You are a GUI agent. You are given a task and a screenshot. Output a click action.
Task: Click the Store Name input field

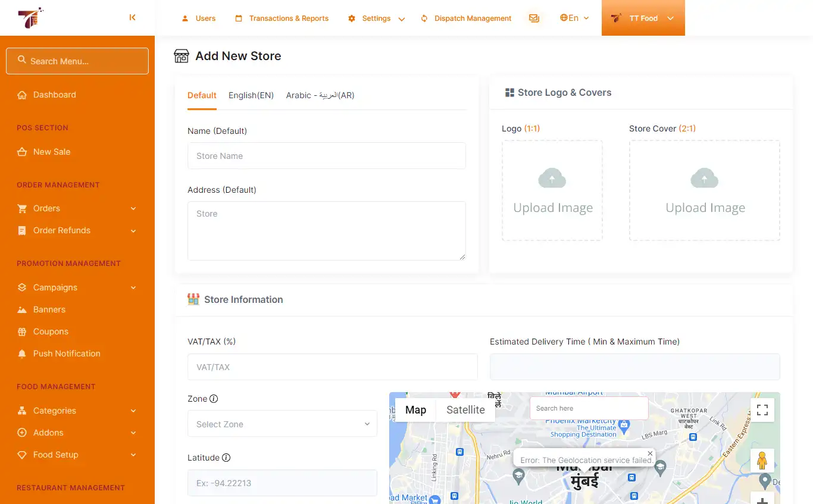pyautogui.click(x=326, y=155)
